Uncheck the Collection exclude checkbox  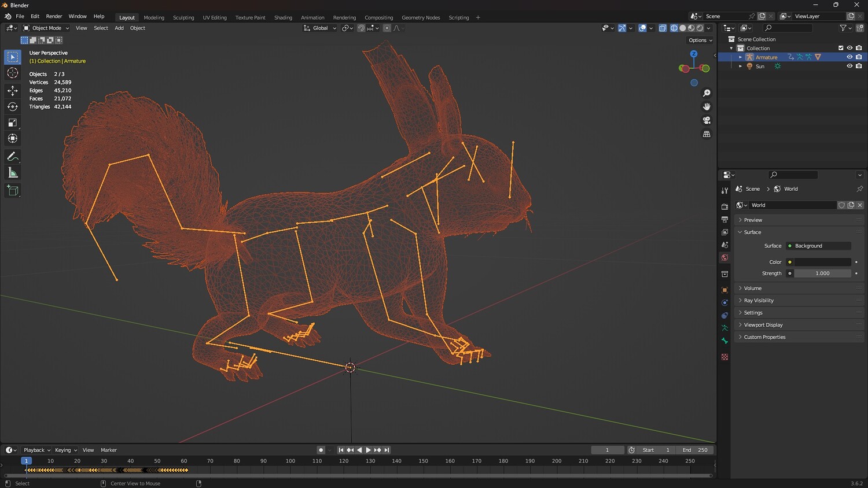[841, 48]
